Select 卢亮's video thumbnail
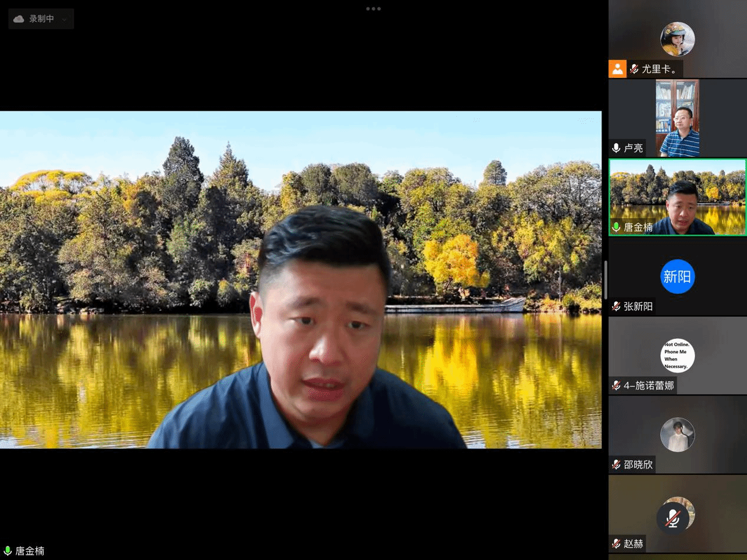The image size is (747, 560). (677, 118)
